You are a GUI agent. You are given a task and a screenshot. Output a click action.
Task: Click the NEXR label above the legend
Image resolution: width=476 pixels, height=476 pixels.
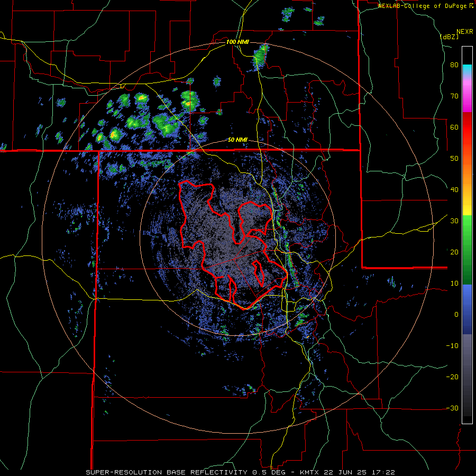coord(465,32)
